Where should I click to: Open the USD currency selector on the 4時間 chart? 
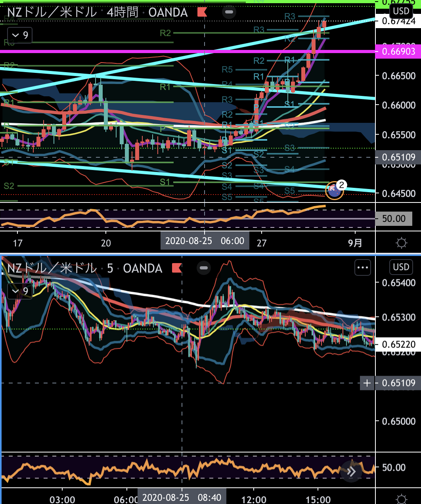pos(401,11)
